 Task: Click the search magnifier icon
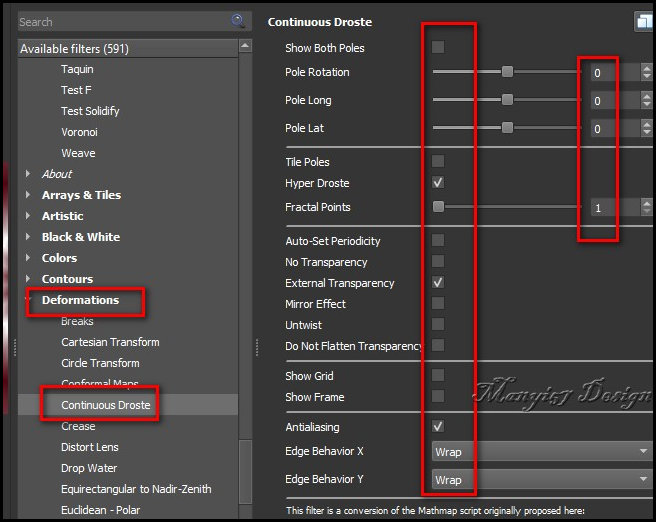click(238, 20)
